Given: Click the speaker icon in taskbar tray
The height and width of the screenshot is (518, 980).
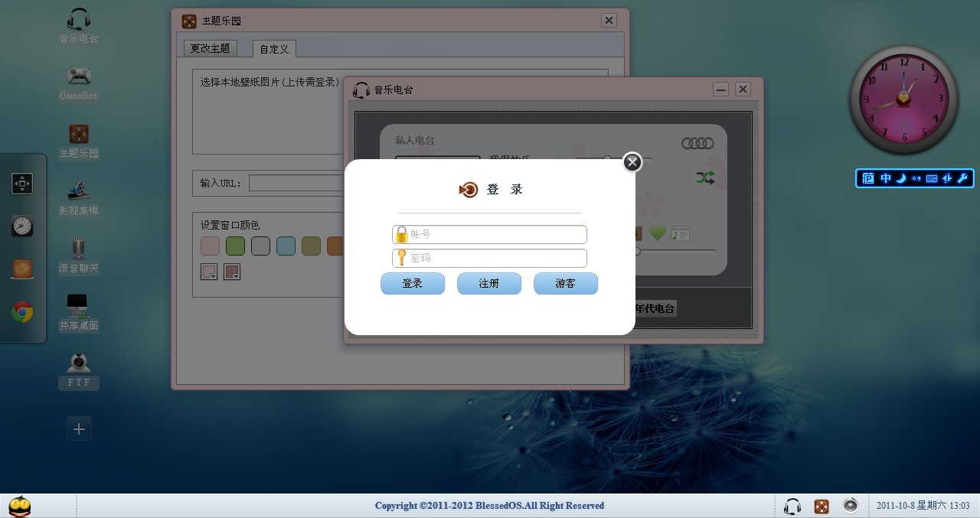Looking at the screenshot, I should (851, 505).
